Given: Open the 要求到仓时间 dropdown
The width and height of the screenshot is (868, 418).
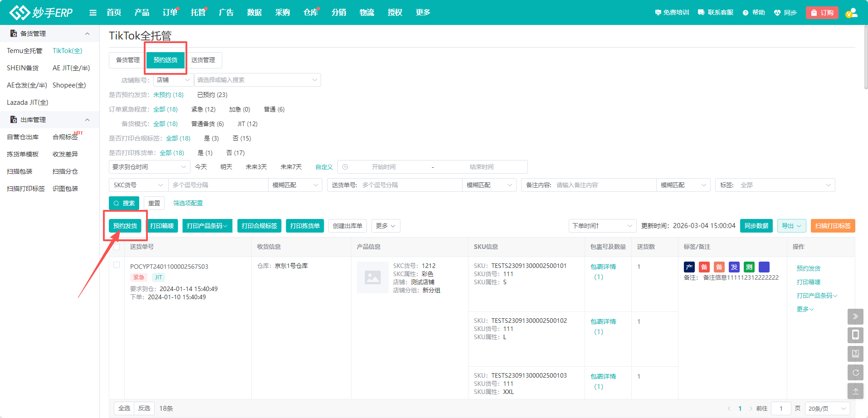Looking at the screenshot, I should click(x=149, y=167).
